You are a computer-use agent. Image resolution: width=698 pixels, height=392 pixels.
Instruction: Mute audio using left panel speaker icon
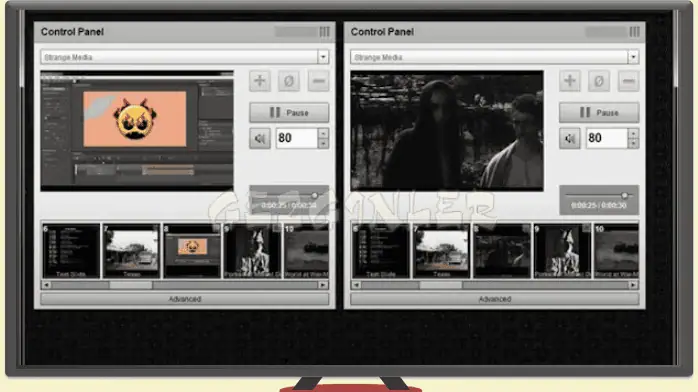260,138
